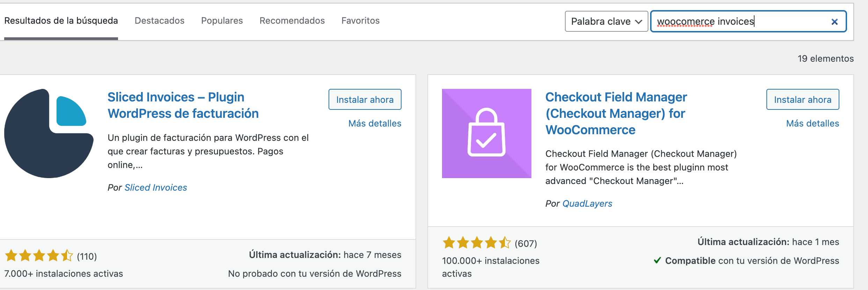Click the Checkout Field Manager star rating
The image size is (868, 290).
click(477, 242)
